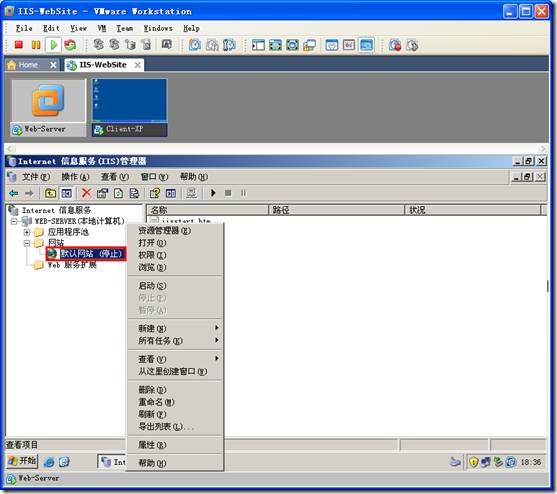
Task: Choose 浏览 from the context menu
Action: click(x=175, y=267)
